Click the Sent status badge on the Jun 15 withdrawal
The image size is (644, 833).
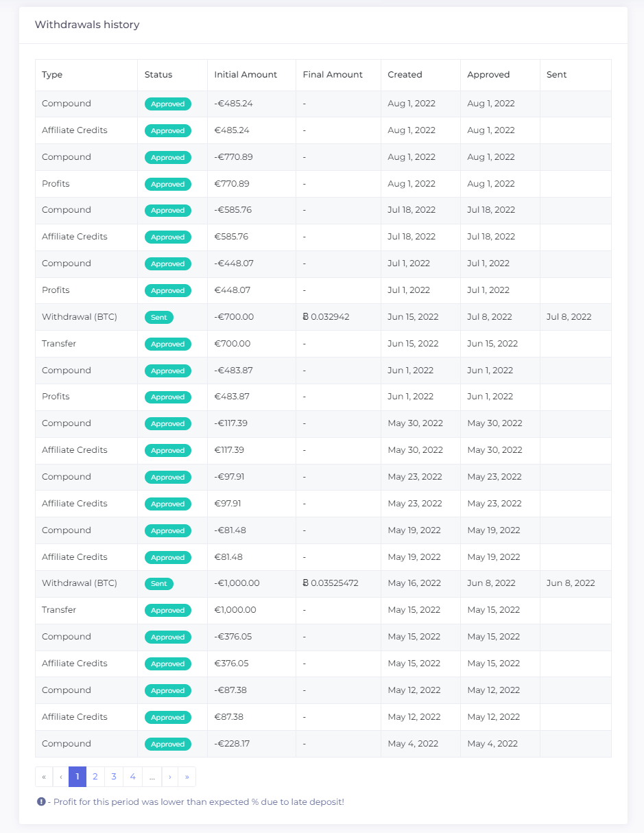point(159,317)
